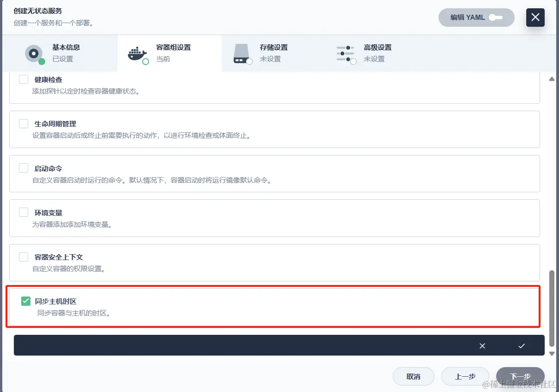Enable the 健康检查 checkbox
This screenshot has height=392, width=559.
pos(24,79)
